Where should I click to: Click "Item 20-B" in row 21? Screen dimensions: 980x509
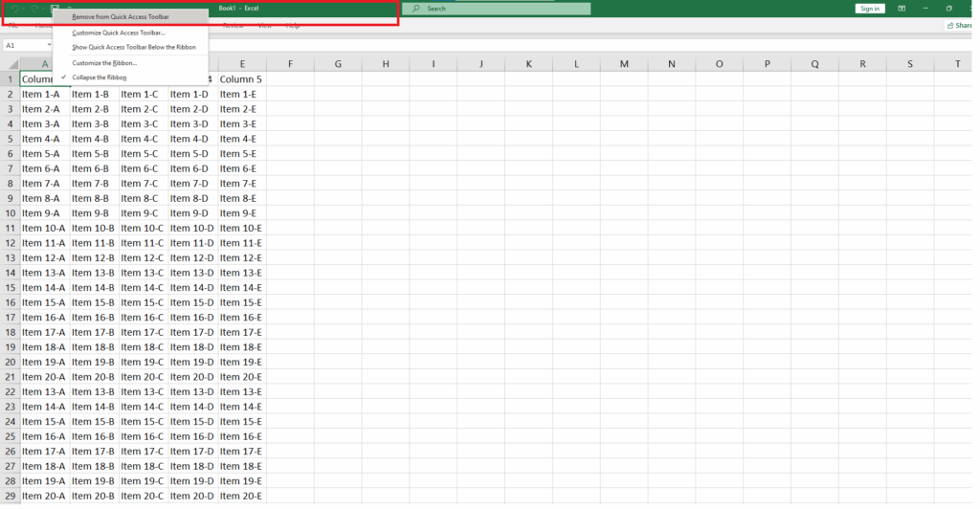pos(93,377)
